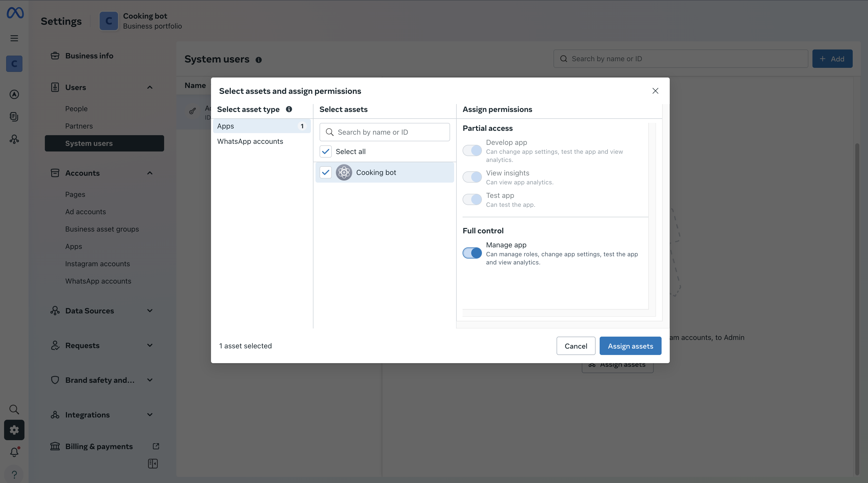Open the notifications bell
This screenshot has height=483, width=868.
point(15,452)
